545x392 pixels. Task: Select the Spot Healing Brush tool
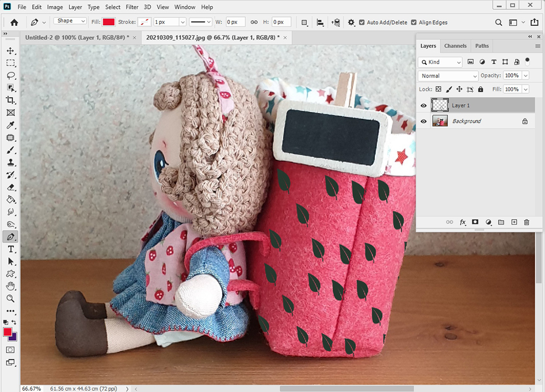(x=10, y=138)
